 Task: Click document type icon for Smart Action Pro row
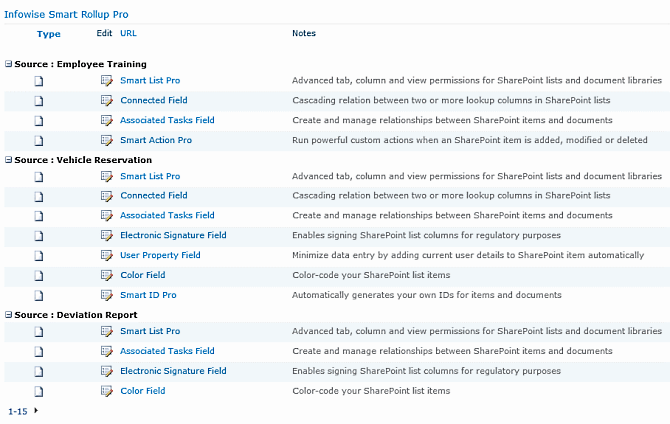pyautogui.click(x=39, y=141)
